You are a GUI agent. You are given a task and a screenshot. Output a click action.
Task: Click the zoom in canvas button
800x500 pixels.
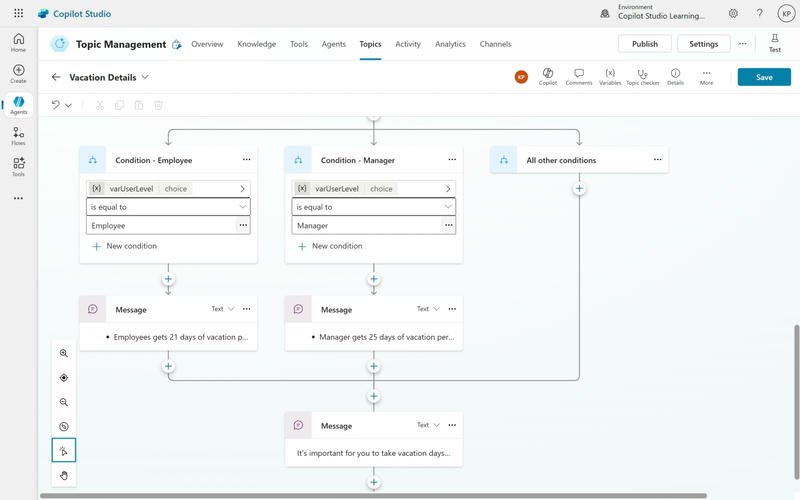pyautogui.click(x=64, y=354)
